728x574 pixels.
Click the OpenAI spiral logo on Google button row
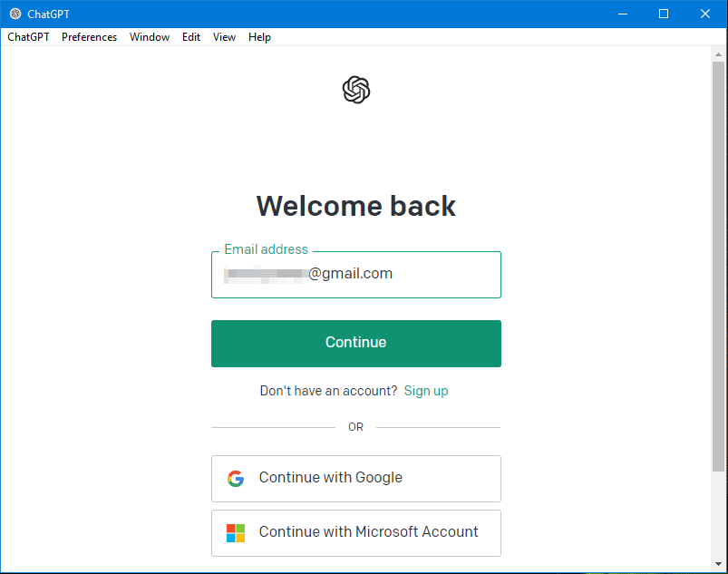[x=235, y=478]
